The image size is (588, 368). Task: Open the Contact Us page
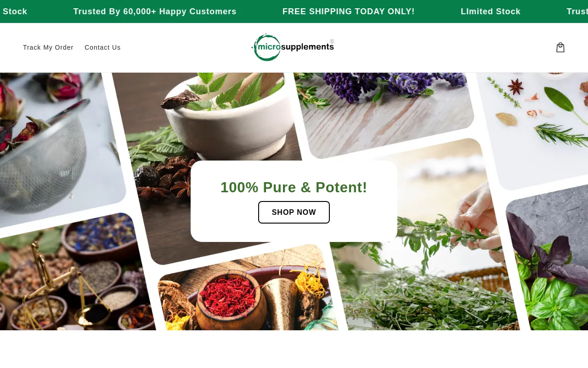102,47
